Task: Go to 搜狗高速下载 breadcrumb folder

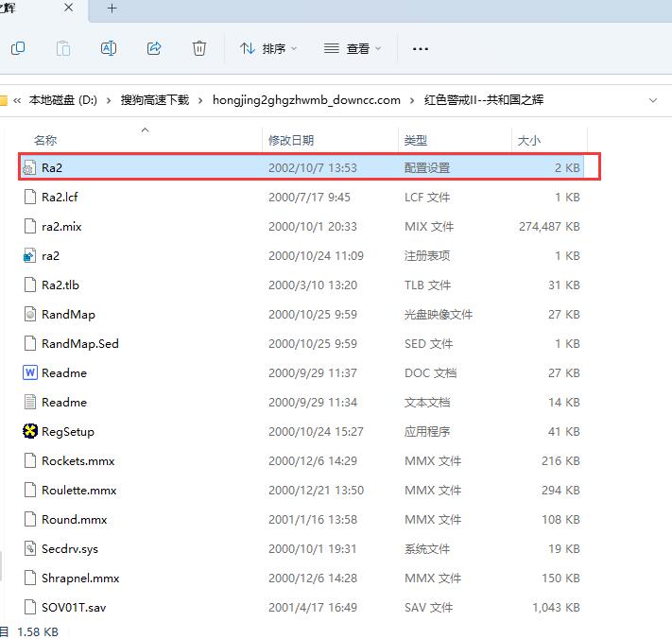Action: click(155, 100)
